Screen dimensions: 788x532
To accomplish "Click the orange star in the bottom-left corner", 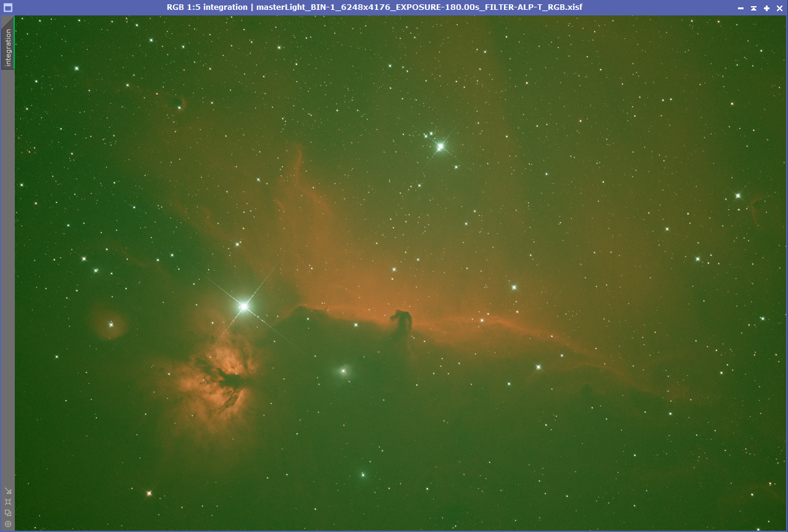I will pos(149,493).
